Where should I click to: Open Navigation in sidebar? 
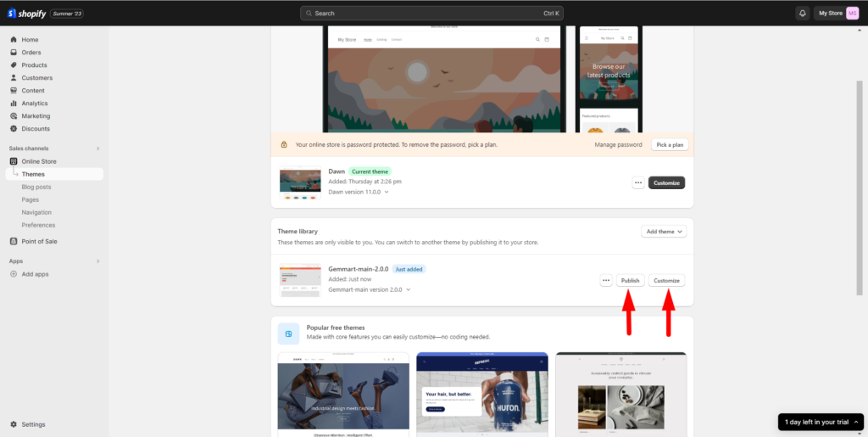[x=36, y=213]
